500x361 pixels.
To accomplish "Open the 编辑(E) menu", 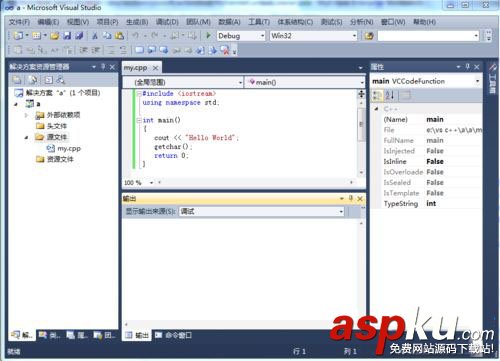I will (48, 22).
